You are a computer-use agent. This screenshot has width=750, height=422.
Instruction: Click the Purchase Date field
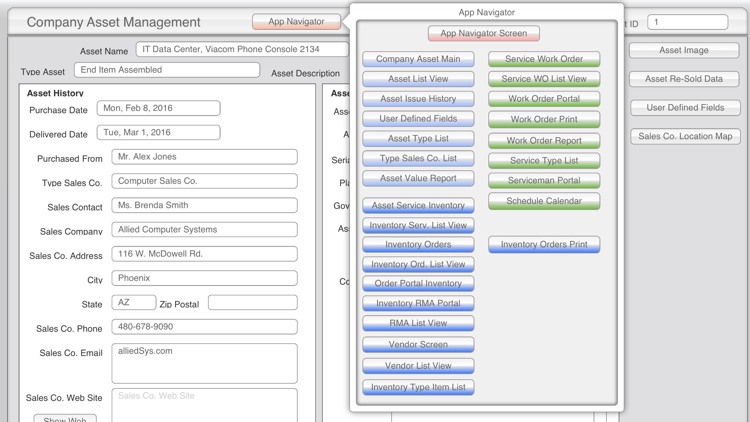(159, 108)
